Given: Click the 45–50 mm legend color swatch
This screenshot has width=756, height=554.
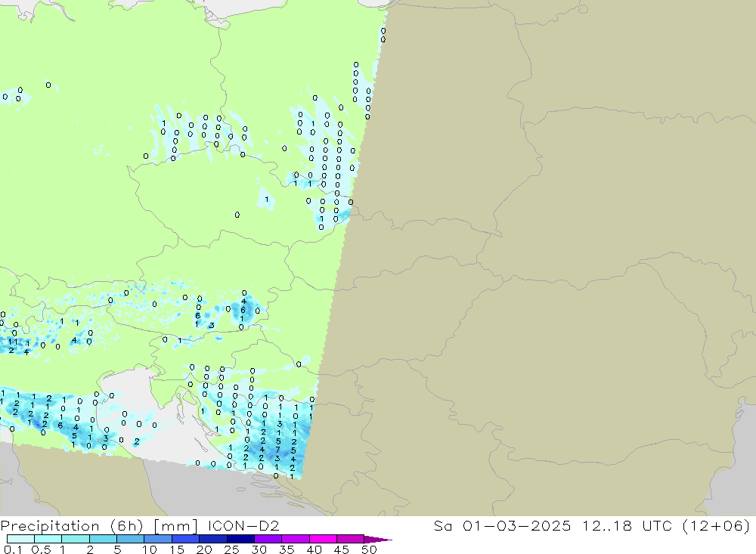Looking at the screenshot, I should coord(351,539).
